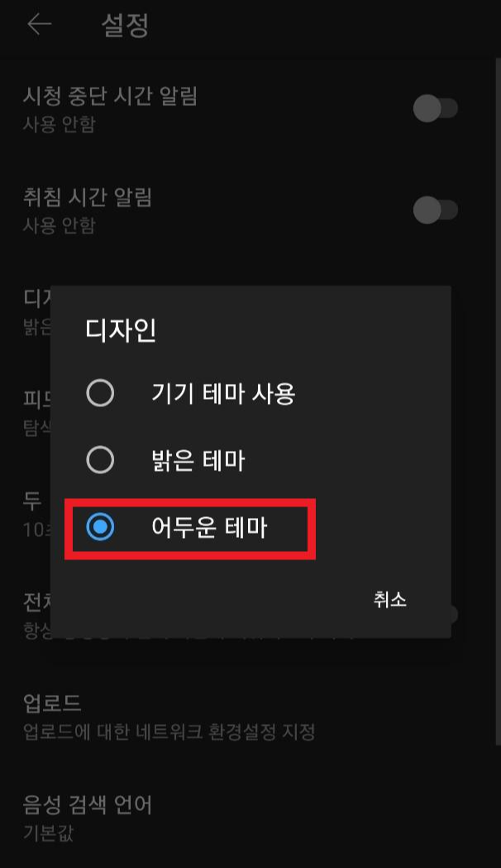Image resolution: width=501 pixels, height=868 pixels.
Task: Click the 밝은 테마 text label
Action: 198,461
